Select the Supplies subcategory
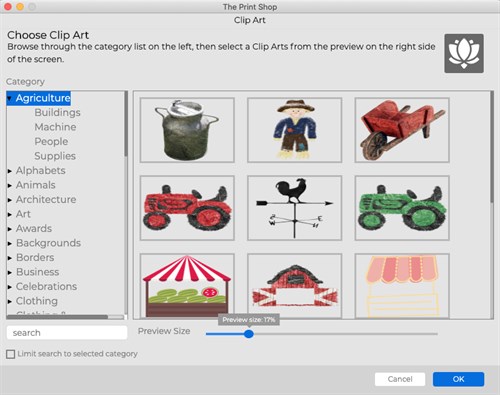 pyautogui.click(x=55, y=156)
